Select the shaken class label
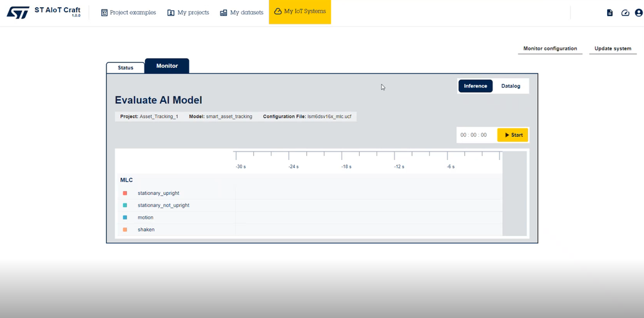 coord(146,230)
